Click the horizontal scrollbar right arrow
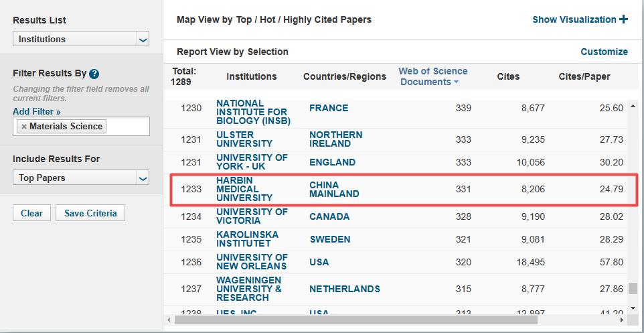Viewport: 644px width, 333px height. (x=622, y=320)
